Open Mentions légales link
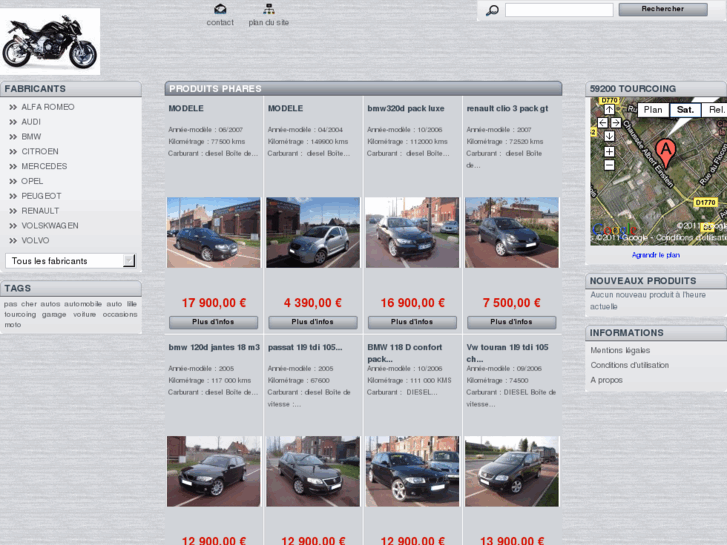Image resolution: width=727 pixels, height=545 pixels. 620,351
